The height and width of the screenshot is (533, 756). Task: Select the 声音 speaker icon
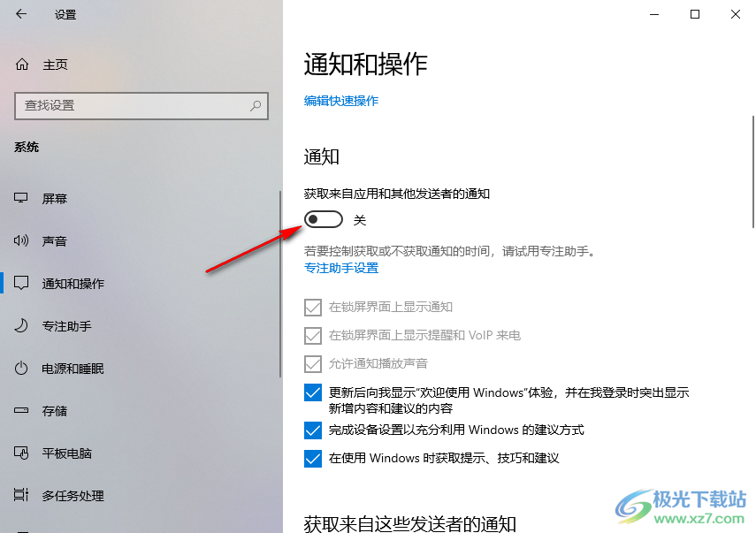(x=20, y=240)
